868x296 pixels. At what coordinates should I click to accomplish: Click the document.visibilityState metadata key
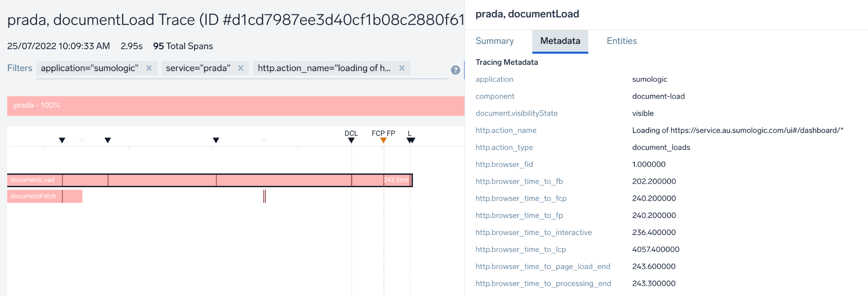point(516,113)
